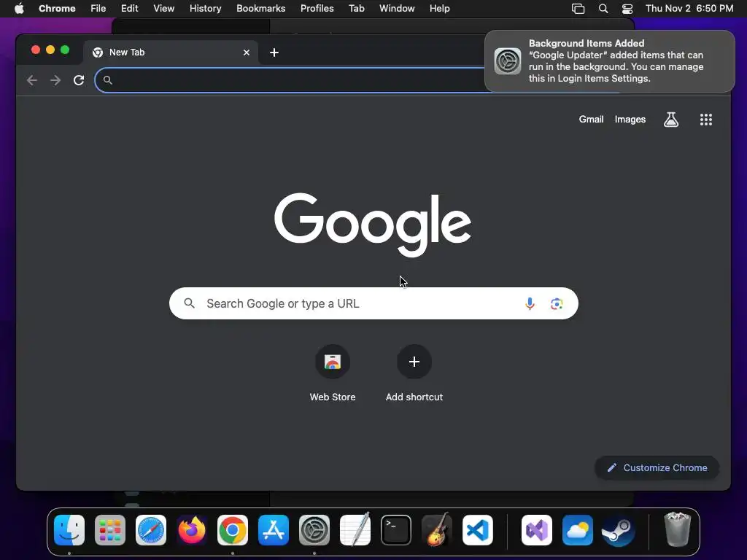Open Launchpad from the Dock
747x560 pixels.
(x=110, y=530)
